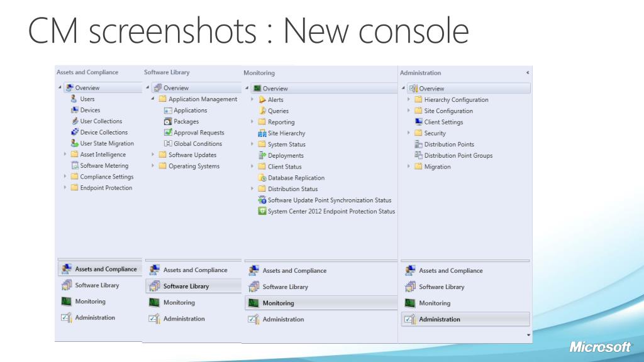
Task: Collapse the Administration navigation pane arrow
Action: (x=528, y=73)
